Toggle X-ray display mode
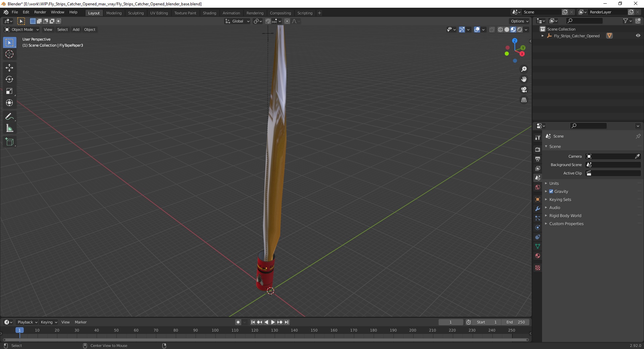 pyautogui.click(x=492, y=30)
